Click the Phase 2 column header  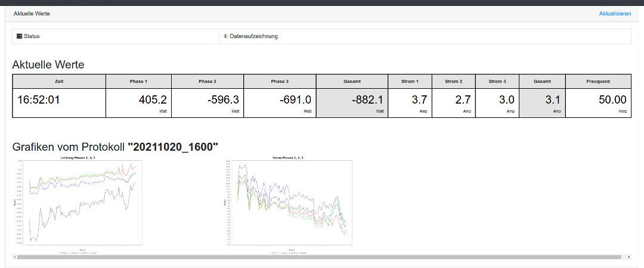coord(208,81)
